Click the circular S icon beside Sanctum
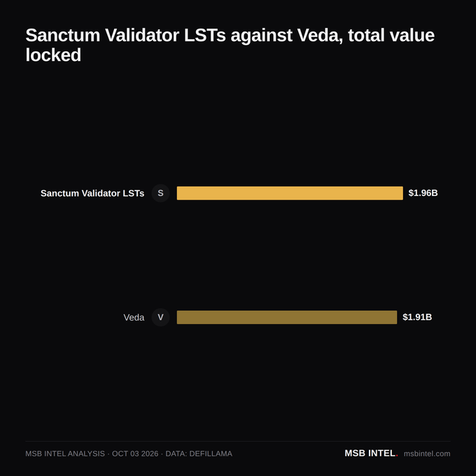The width and height of the screenshot is (476, 476). point(160,193)
